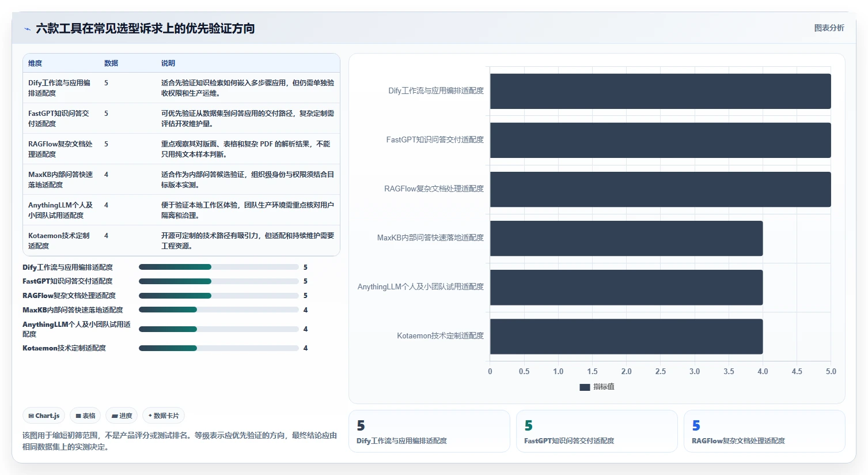Click the 说明 column header
This screenshot has width=868, height=475.
pyautogui.click(x=168, y=63)
